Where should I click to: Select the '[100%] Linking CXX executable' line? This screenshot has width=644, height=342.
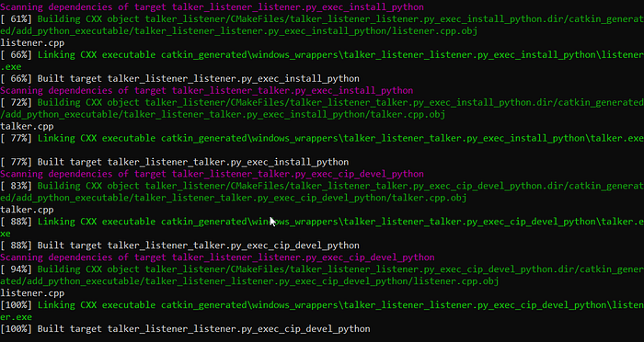pos(322,305)
